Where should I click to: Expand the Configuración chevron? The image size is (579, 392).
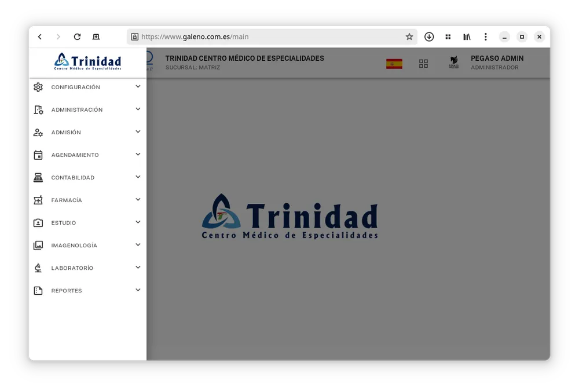[x=138, y=86]
